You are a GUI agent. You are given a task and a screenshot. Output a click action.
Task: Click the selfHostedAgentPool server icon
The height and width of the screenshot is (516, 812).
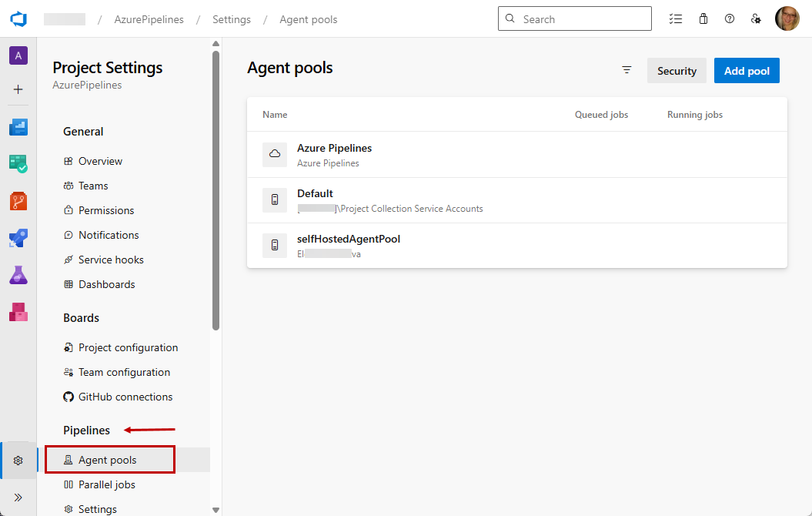tap(275, 246)
